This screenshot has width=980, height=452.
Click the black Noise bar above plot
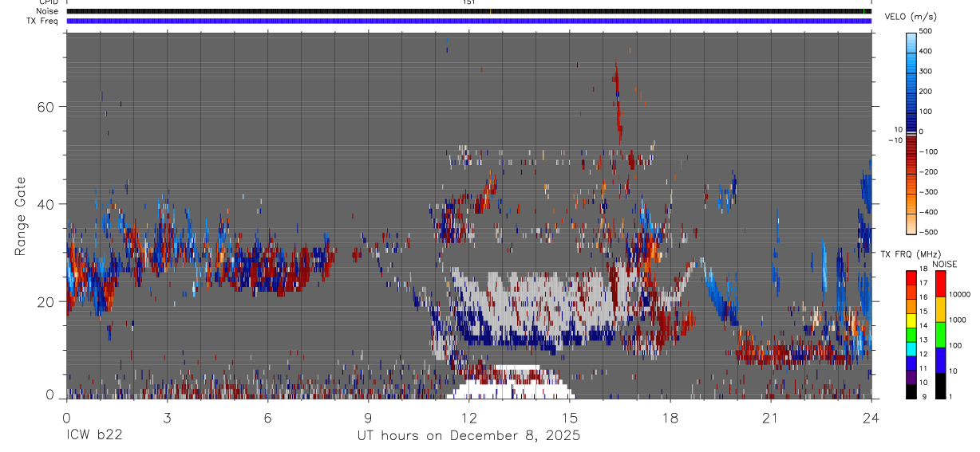468,11
